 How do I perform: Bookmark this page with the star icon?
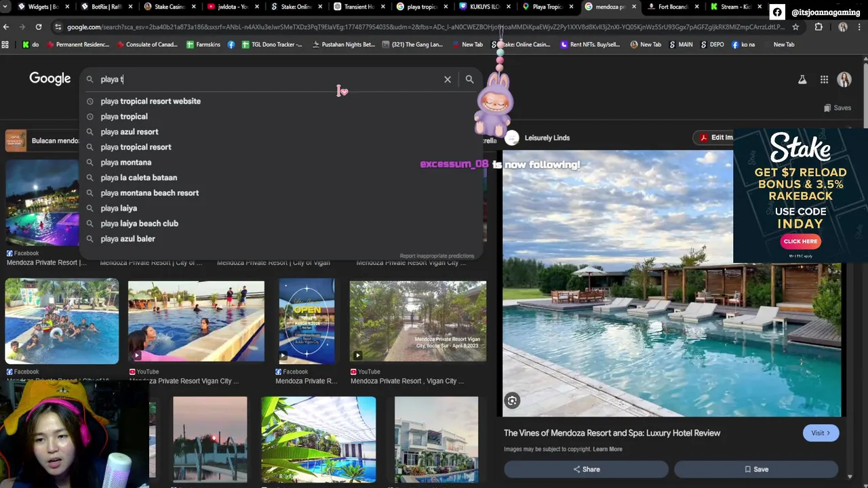(x=795, y=27)
